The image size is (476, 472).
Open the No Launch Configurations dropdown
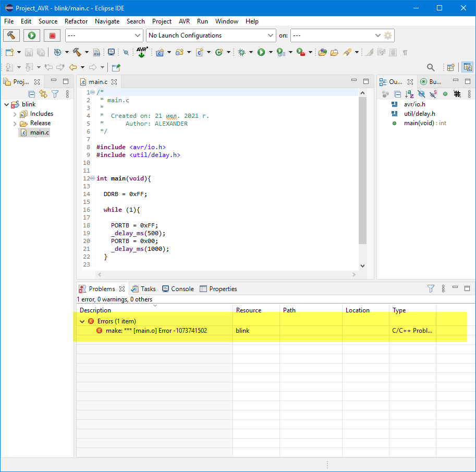click(x=211, y=35)
